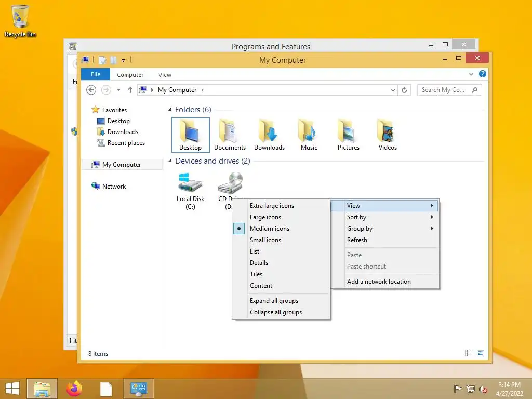The image size is (532, 399).
Task: Select the Videos folder icon
Action: tap(388, 135)
